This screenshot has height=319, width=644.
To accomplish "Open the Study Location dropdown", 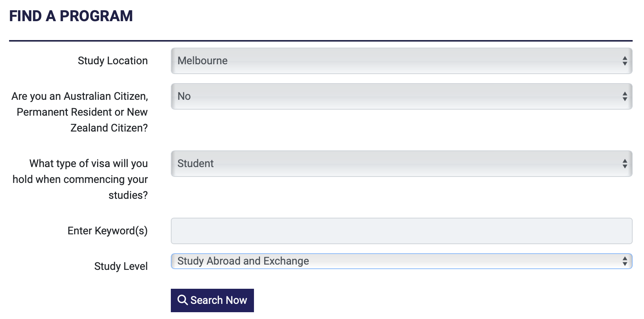I will point(401,61).
